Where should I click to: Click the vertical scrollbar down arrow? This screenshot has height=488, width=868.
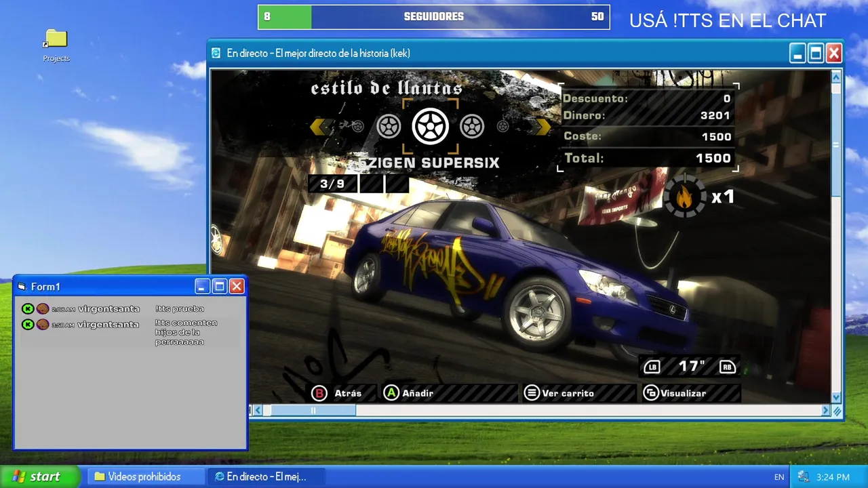[x=836, y=398]
